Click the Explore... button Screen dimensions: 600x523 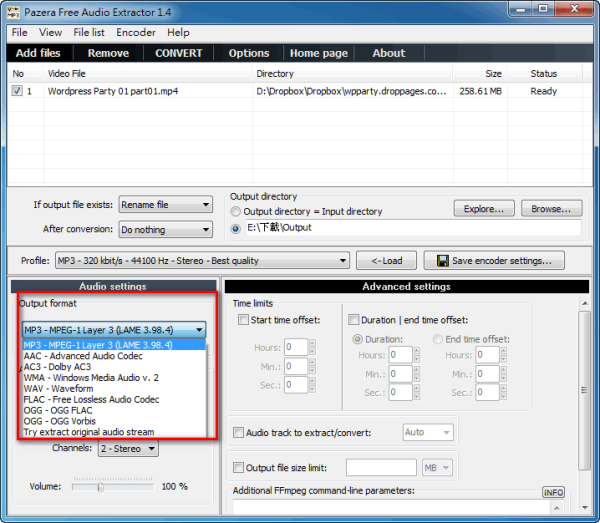pos(484,209)
